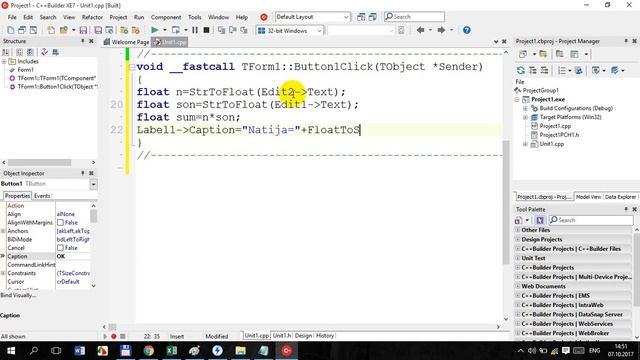
Task: Save current file with purple floppy icon
Action: point(83,30)
